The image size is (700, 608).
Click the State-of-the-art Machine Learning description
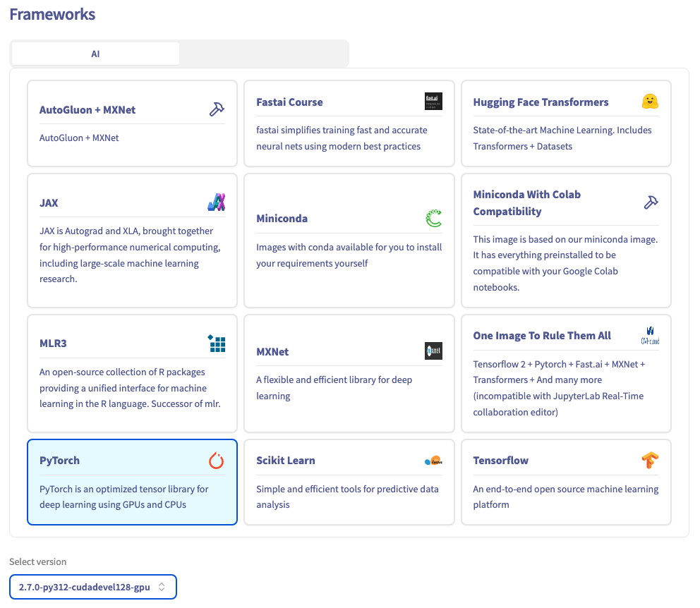tap(562, 138)
